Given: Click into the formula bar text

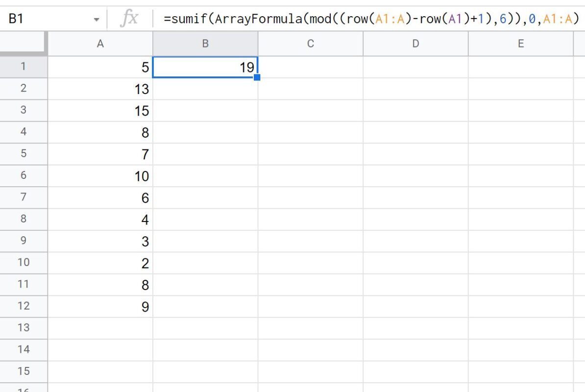Looking at the screenshot, I should pyautogui.click(x=371, y=18).
